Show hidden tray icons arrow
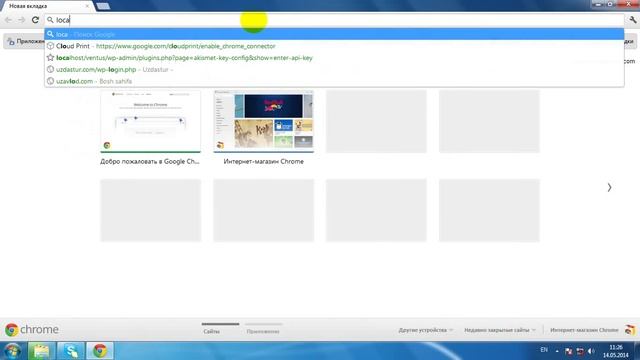Image resolution: width=640 pixels, height=360 pixels. [557, 351]
